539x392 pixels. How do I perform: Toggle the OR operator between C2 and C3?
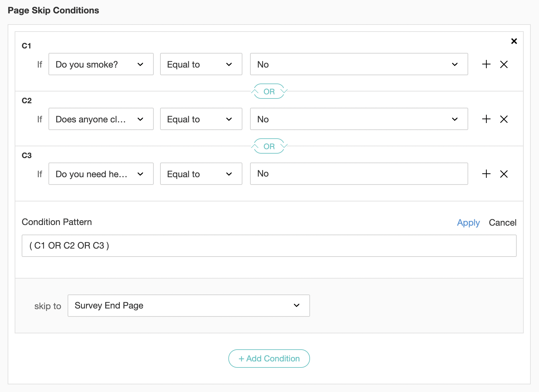click(269, 146)
